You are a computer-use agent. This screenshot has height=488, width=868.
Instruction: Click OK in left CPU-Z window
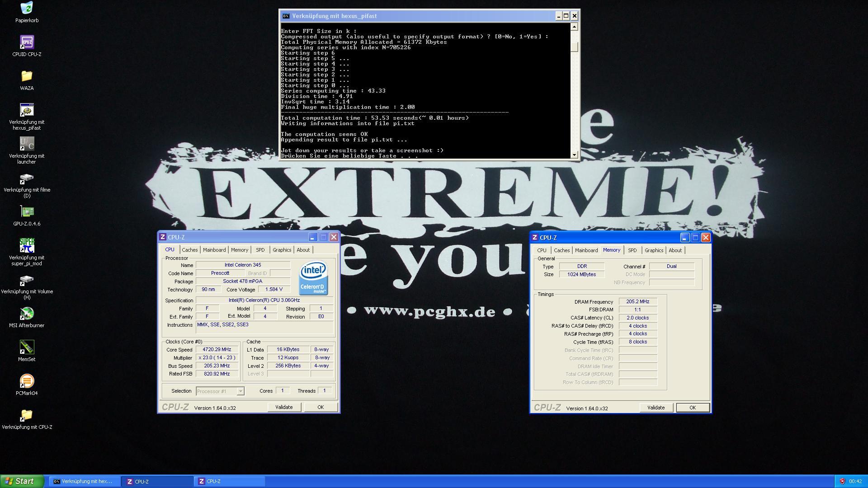[x=321, y=407]
